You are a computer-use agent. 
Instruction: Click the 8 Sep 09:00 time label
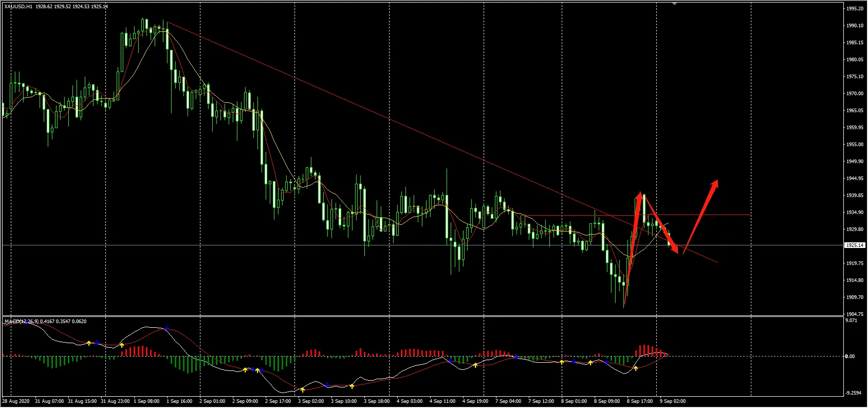click(x=607, y=401)
